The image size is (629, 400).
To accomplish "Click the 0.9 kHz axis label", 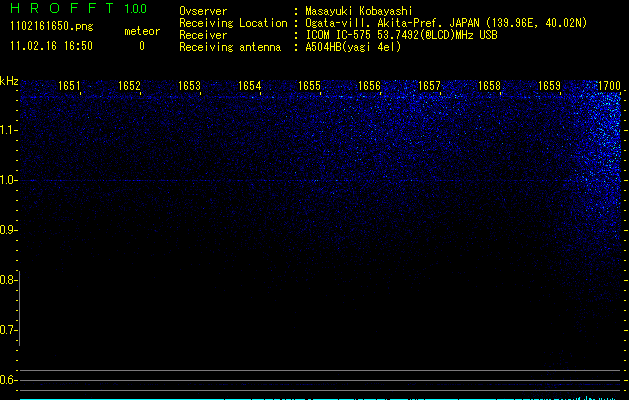I will 8,230.
